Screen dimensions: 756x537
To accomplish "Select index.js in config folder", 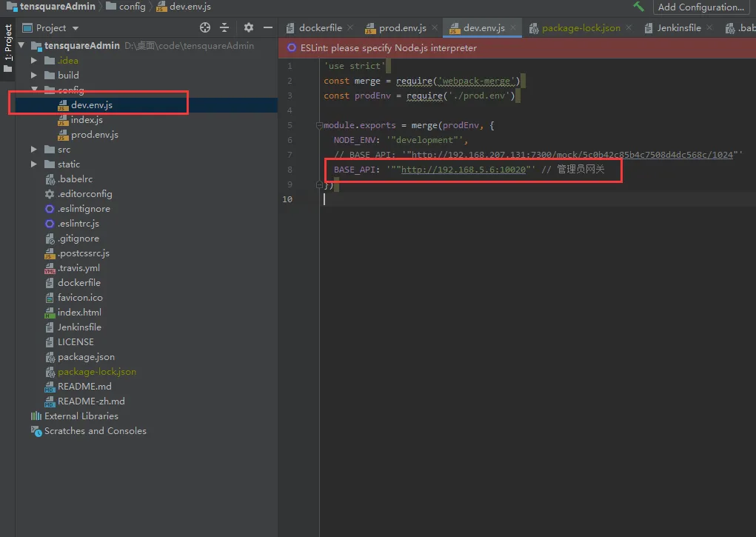I will (87, 120).
